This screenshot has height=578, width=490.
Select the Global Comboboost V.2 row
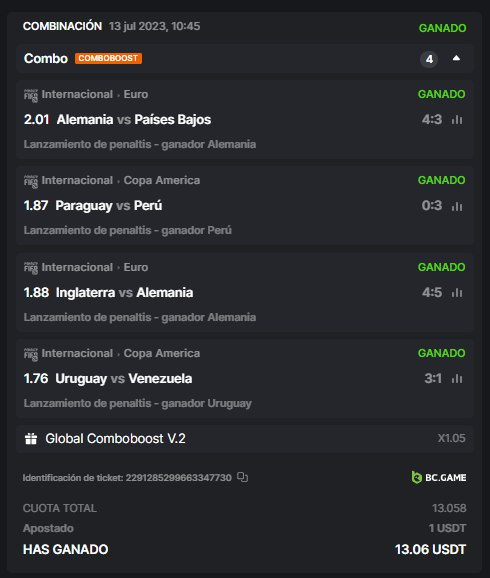(245, 439)
